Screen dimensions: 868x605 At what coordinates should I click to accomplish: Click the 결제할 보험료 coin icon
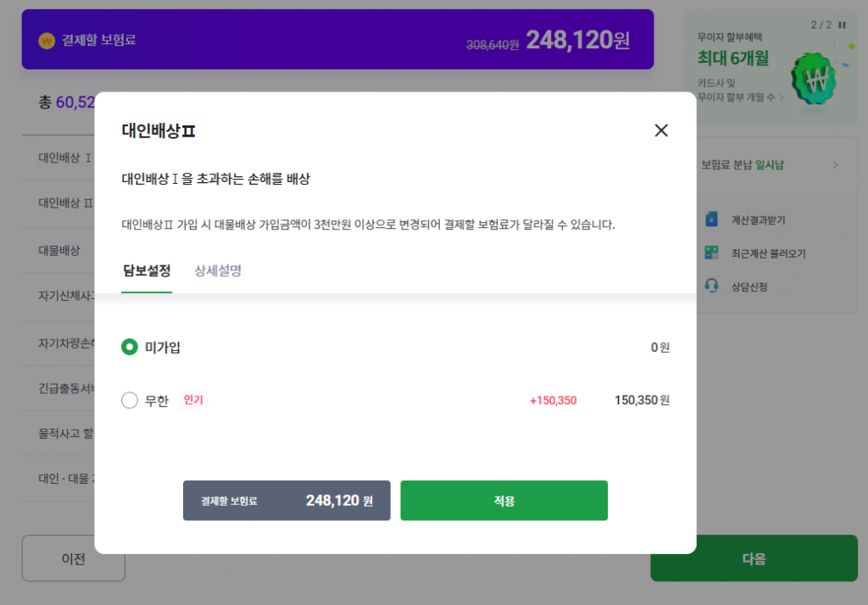pos(47,41)
